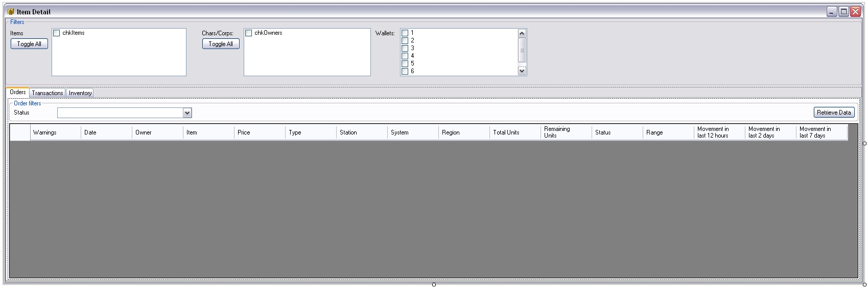
Task: Tick wallet 2 checkbox
Action: click(x=405, y=40)
